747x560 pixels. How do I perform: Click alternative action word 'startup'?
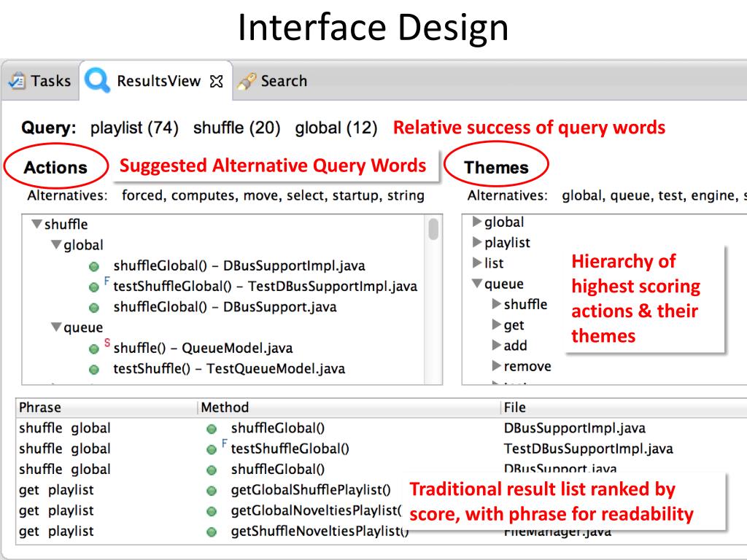[357, 195]
